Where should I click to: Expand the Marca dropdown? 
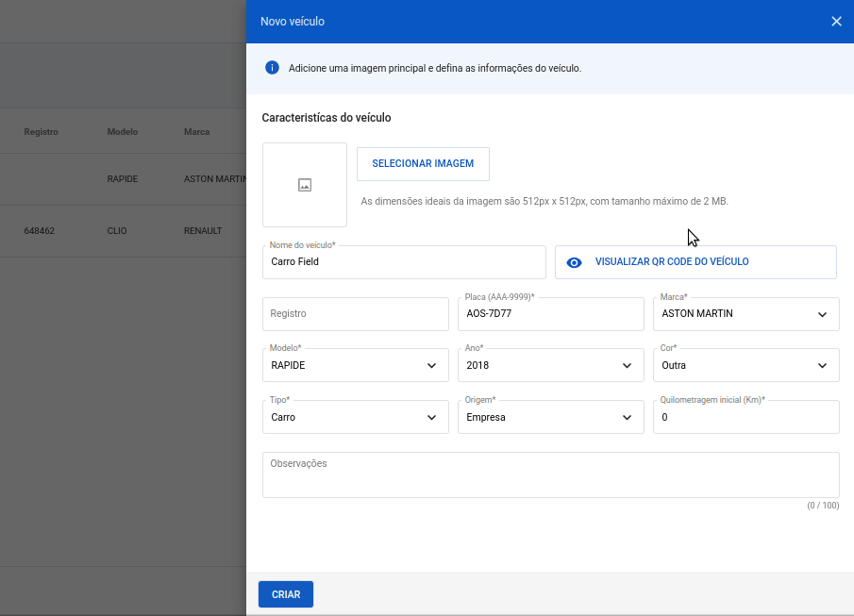pyautogui.click(x=745, y=314)
